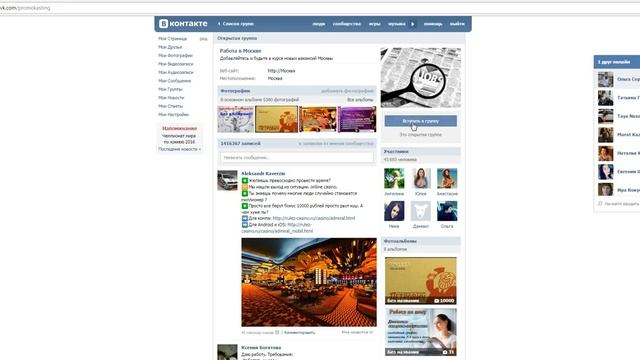
Task: Open Мои Новости in left sidebar
Action: [x=171, y=98]
